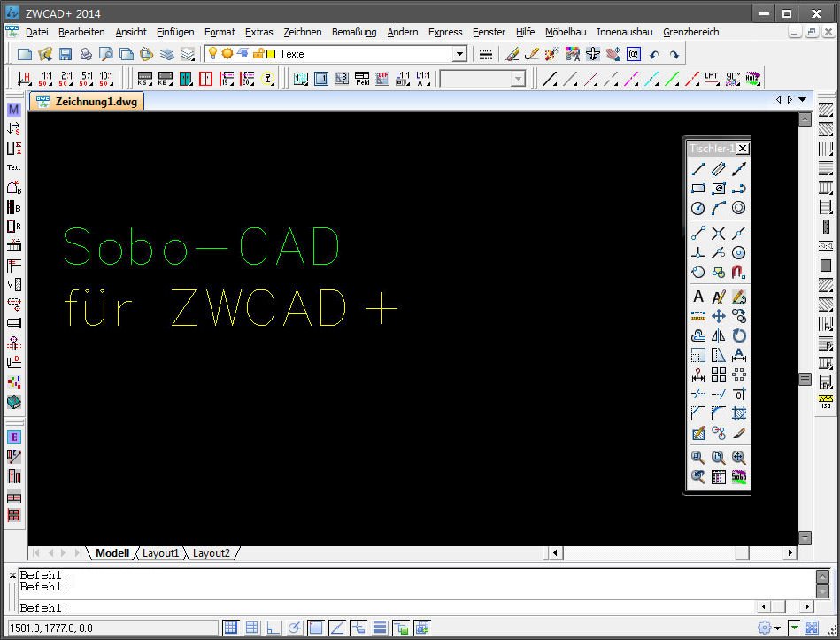Open Print Preview magnifier icon
Screen dimensions: 840x640
click(106, 54)
